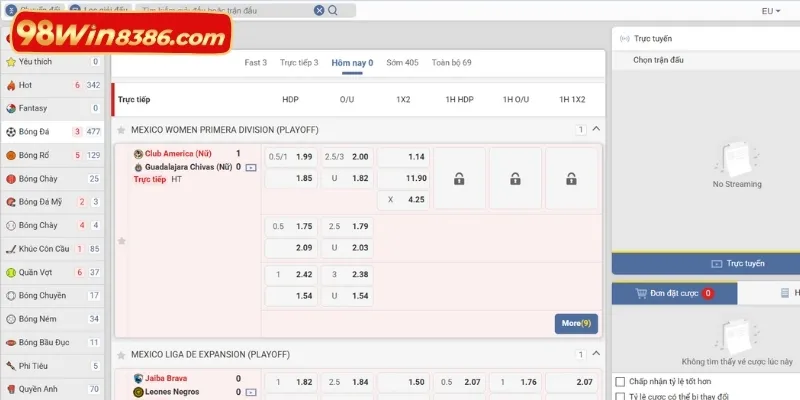800x400 pixels.
Task: Favorite the Club America match star
Action: pos(121,241)
